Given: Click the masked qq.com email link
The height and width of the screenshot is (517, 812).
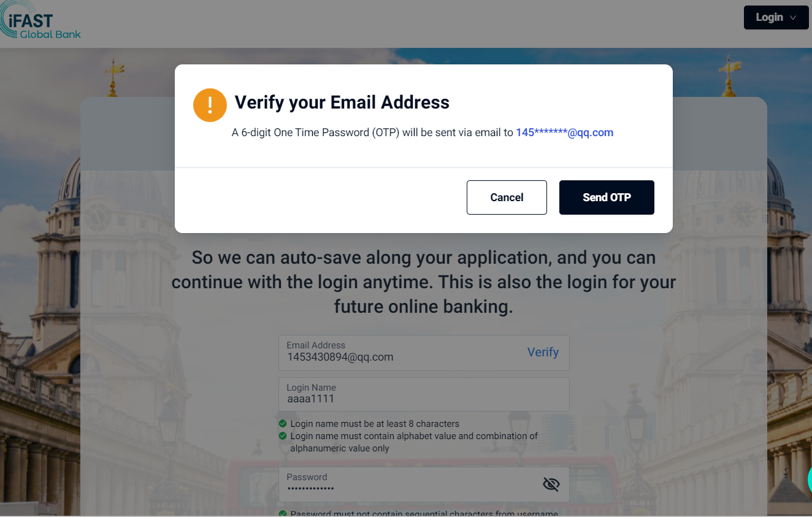Looking at the screenshot, I should tap(564, 132).
